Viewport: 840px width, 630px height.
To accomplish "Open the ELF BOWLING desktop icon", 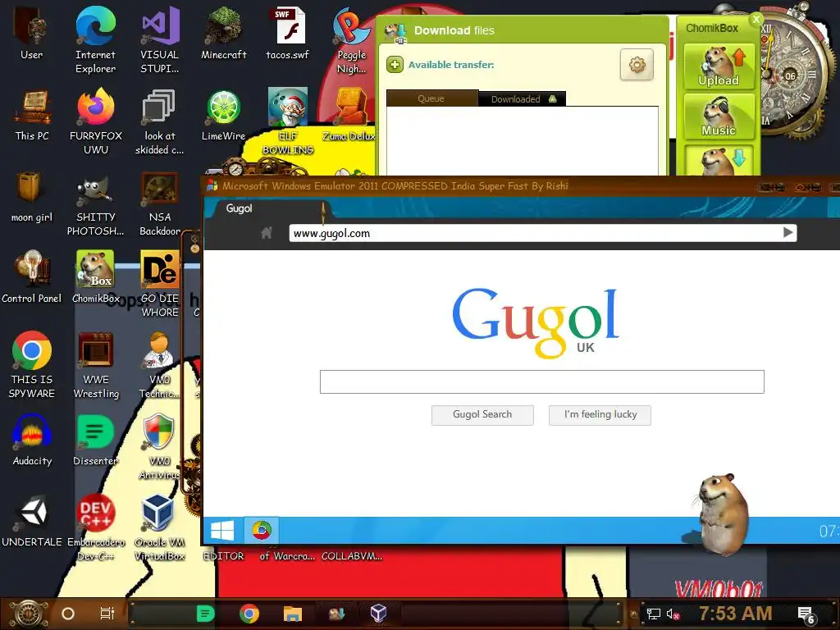I will (288, 121).
